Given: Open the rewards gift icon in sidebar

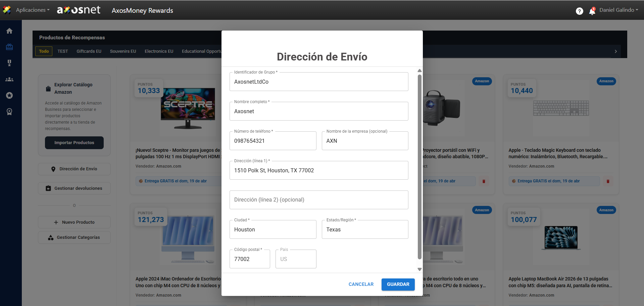Looking at the screenshot, I should coord(9,47).
